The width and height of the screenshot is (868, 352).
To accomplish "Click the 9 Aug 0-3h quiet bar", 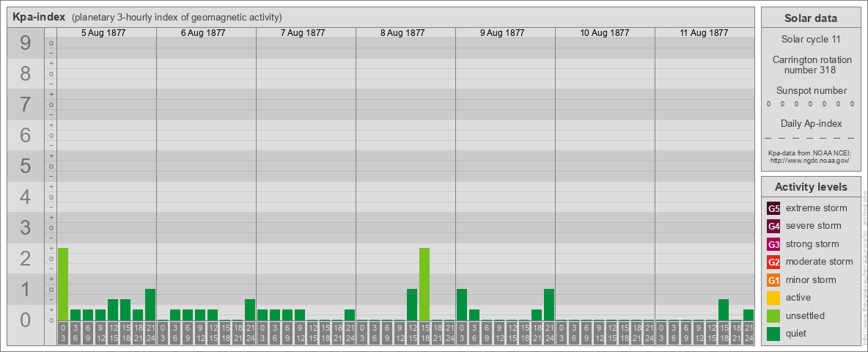I will [x=462, y=305].
